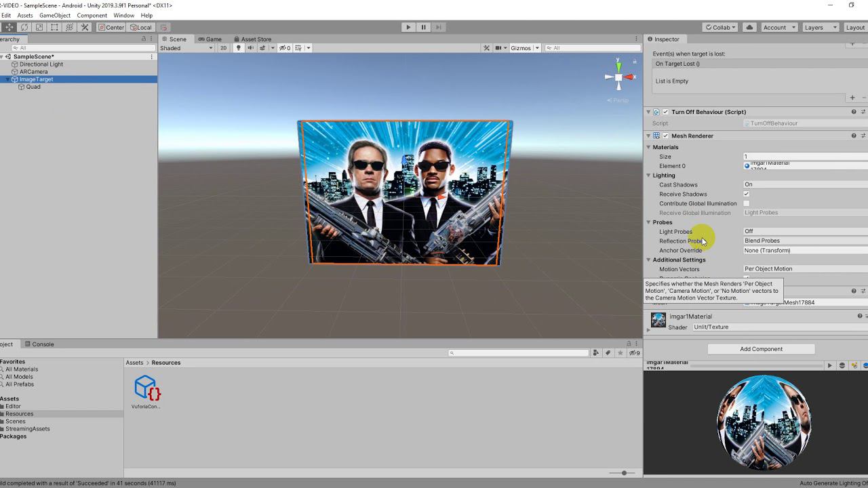Enable the Turn Off Behaviour script checkbox

665,112
